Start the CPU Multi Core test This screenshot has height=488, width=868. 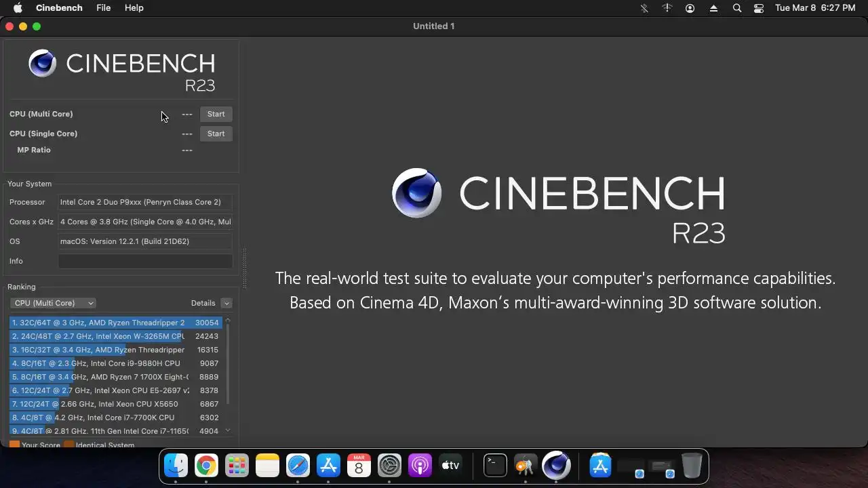pos(216,114)
